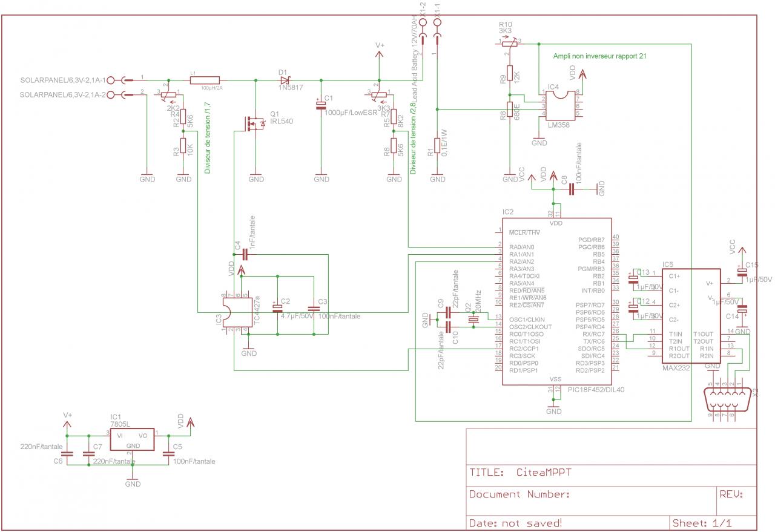Select the "0,1E/1W" resistor value
The width and height of the screenshot is (775, 532).
point(444,142)
